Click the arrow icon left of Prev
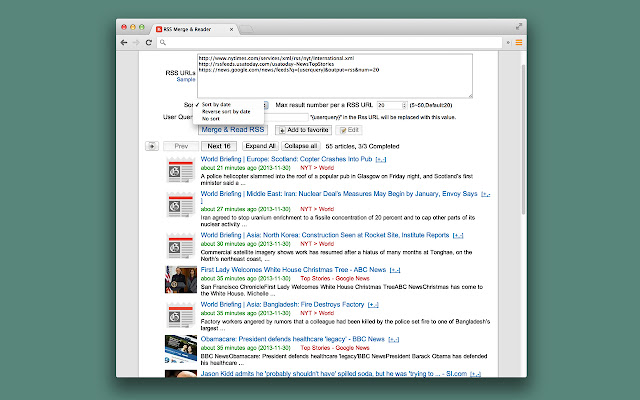 pyautogui.click(x=152, y=145)
